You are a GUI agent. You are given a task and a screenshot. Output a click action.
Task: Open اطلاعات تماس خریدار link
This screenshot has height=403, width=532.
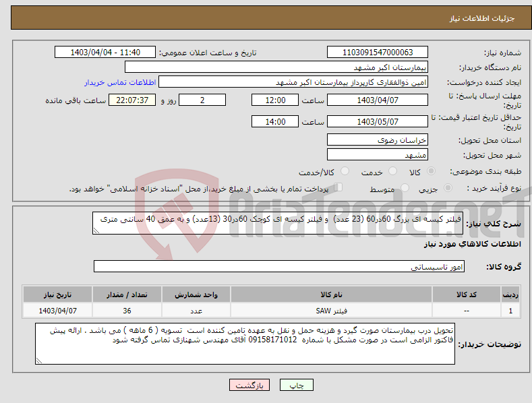[120, 82]
